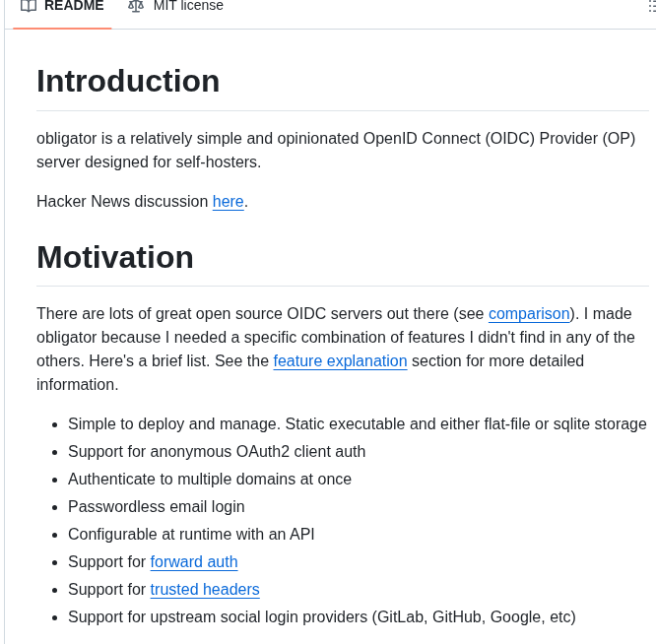The image size is (656, 644).
Task: Click the 'Hacker News discussion' text
Action: (x=122, y=201)
